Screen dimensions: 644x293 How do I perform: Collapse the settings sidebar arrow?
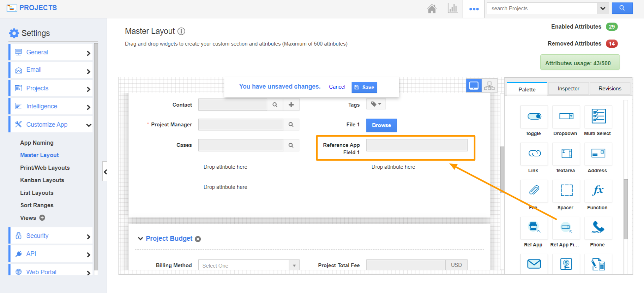[105, 172]
